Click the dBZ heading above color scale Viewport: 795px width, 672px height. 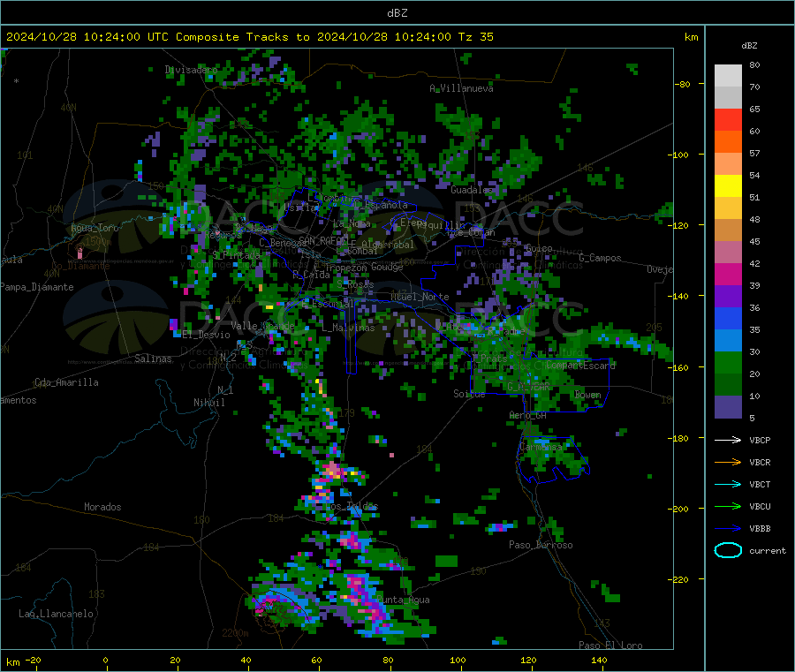tap(749, 46)
